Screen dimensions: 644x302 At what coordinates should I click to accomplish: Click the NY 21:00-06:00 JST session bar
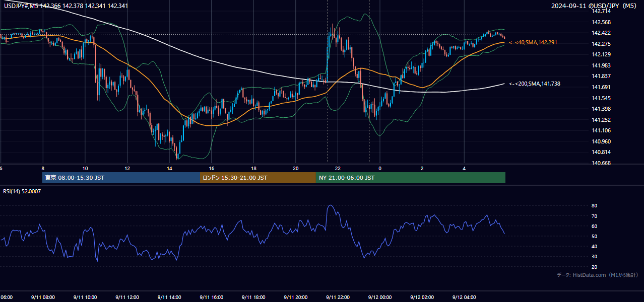[411, 178]
